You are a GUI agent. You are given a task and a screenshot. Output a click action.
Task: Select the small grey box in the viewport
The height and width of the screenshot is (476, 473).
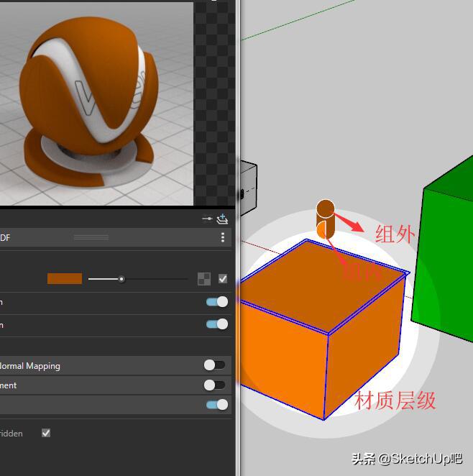(249, 188)
